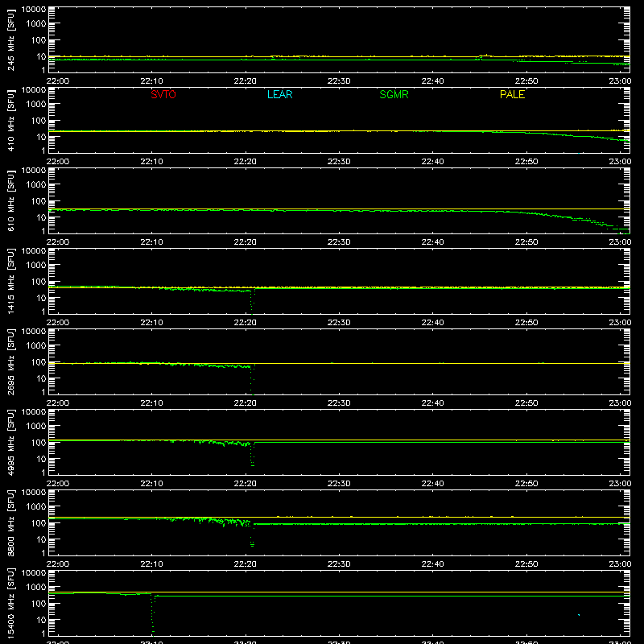Click the 22:30 label under 2695 MHz plot
The image size is (644, 644).
click(339, 403)
